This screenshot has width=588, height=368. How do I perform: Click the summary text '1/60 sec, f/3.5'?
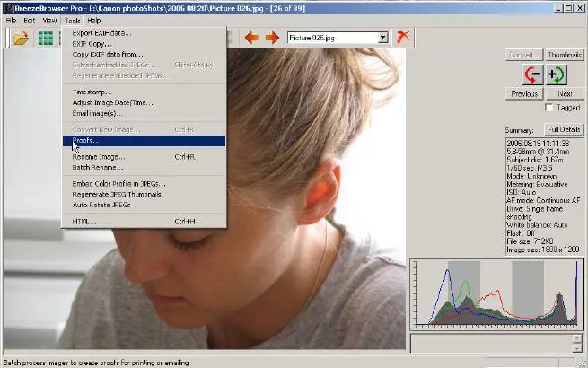[530, 168]
